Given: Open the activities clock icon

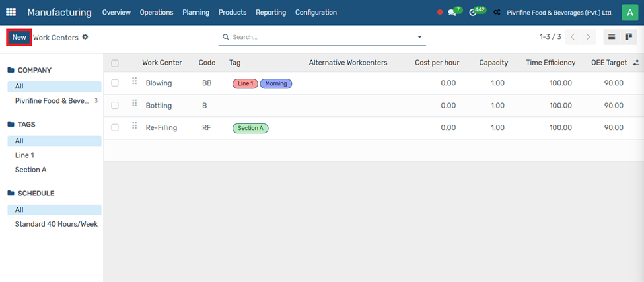Looking at the screenshot, I should pos(473,13).
